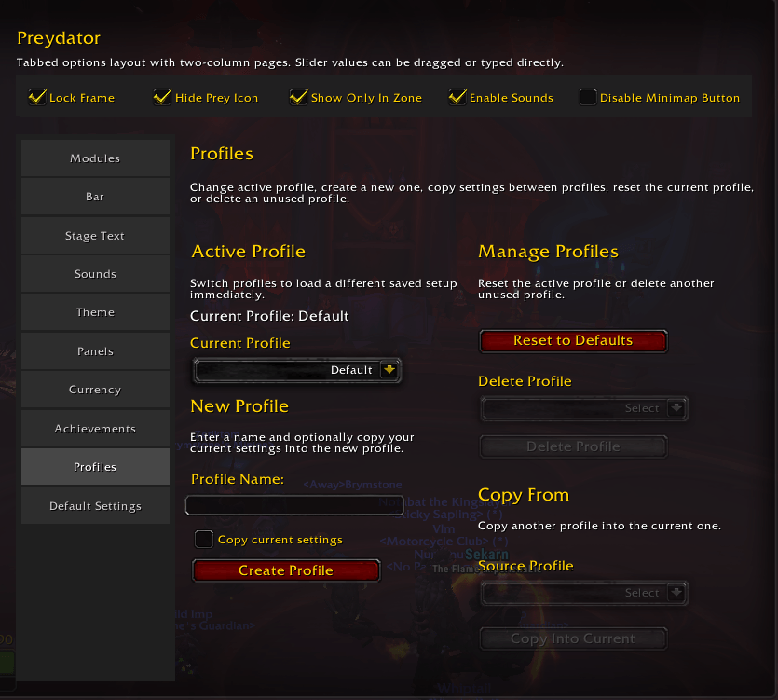
Task: Click the Reset to Defaults button
Action: [573, 341]
